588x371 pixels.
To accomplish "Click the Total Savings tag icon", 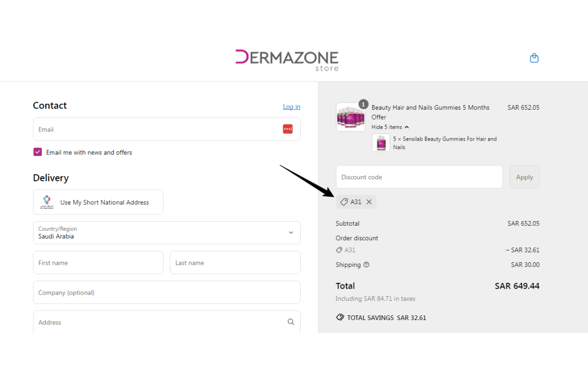I will tap(340, 317).
